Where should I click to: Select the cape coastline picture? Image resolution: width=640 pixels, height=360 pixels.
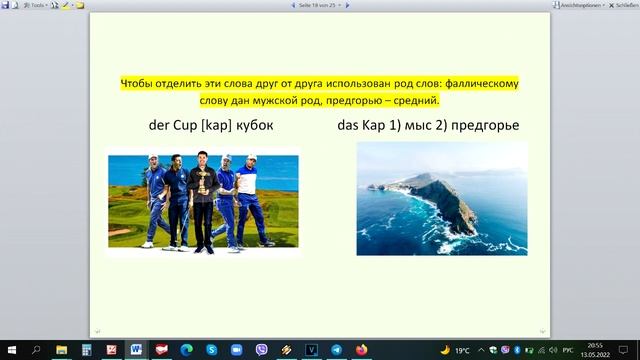(442, 199)
